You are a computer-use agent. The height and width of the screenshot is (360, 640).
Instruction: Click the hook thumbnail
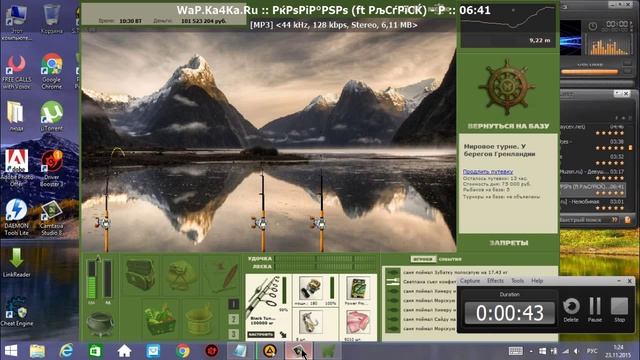pyautogui.click(x=311, y=322)
